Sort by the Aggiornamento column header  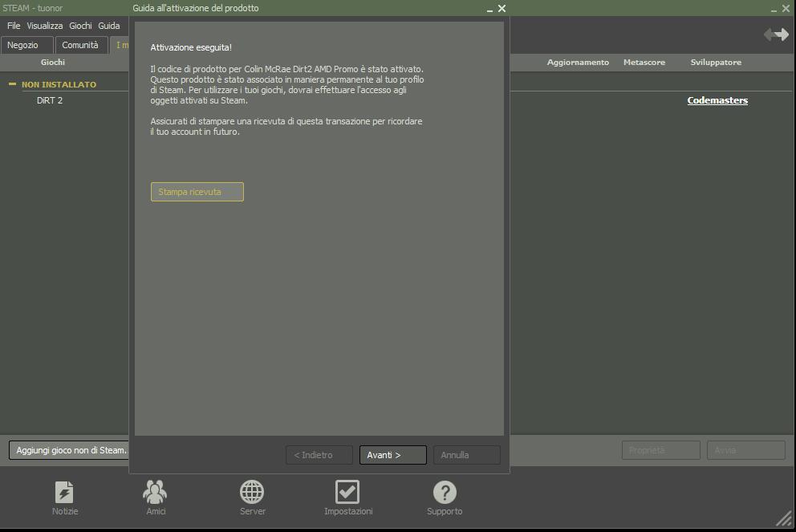tap(578, 62)
